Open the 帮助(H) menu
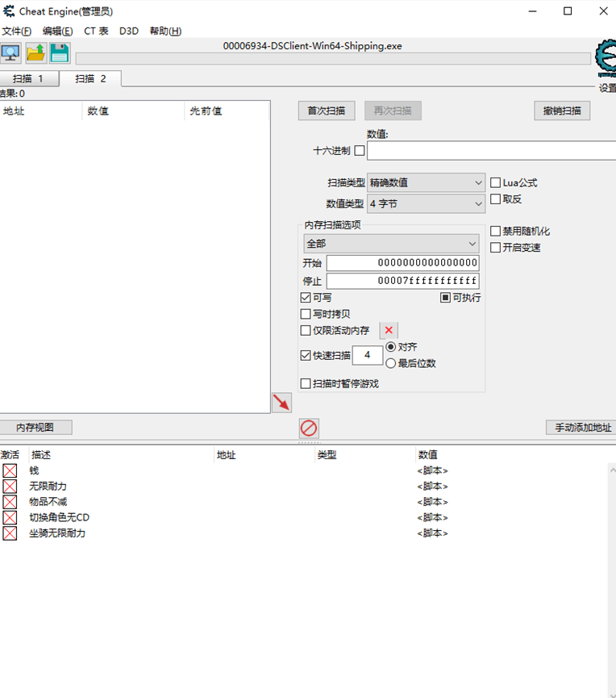Image resolution: width=616 pixels, height=698 pixels. click(x=165, y=31)
